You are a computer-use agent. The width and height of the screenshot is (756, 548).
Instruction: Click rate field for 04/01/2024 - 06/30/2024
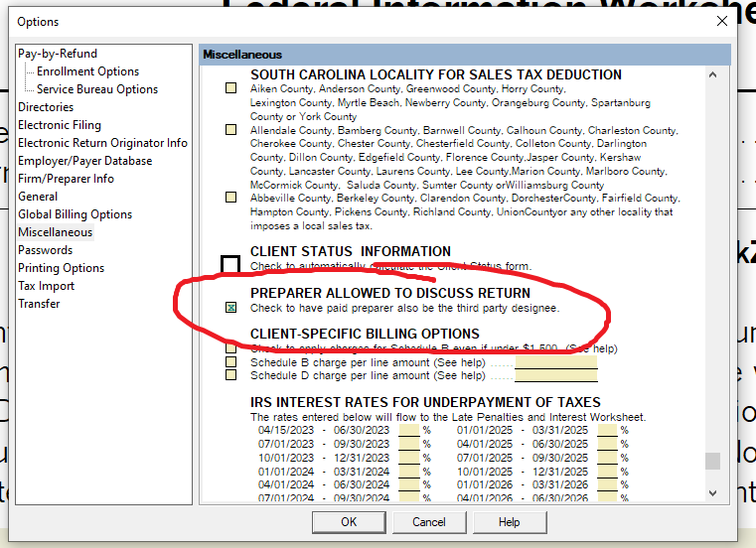pyautogui.click(x=409, y=484)
